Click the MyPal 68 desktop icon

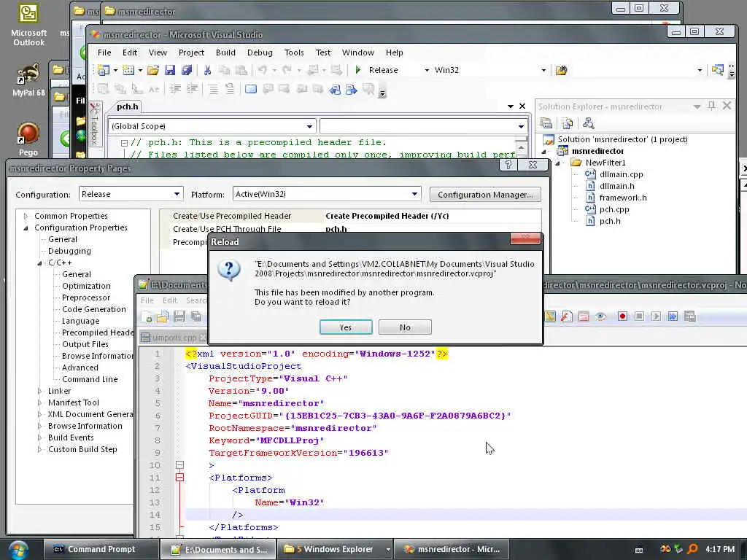pos(28,79)
